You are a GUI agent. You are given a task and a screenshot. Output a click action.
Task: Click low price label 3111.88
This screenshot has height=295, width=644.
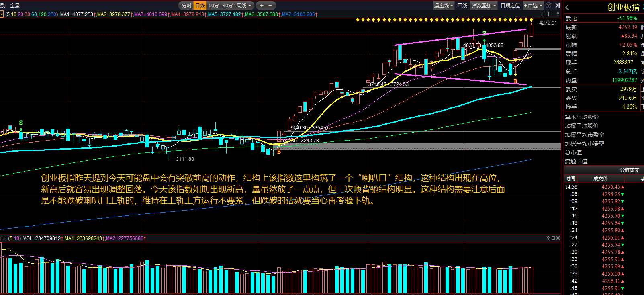click(x=185, y=159)
